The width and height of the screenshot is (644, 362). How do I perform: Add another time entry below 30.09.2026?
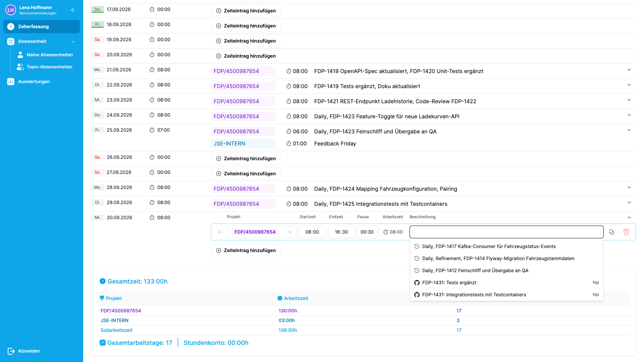pos(246,250)
